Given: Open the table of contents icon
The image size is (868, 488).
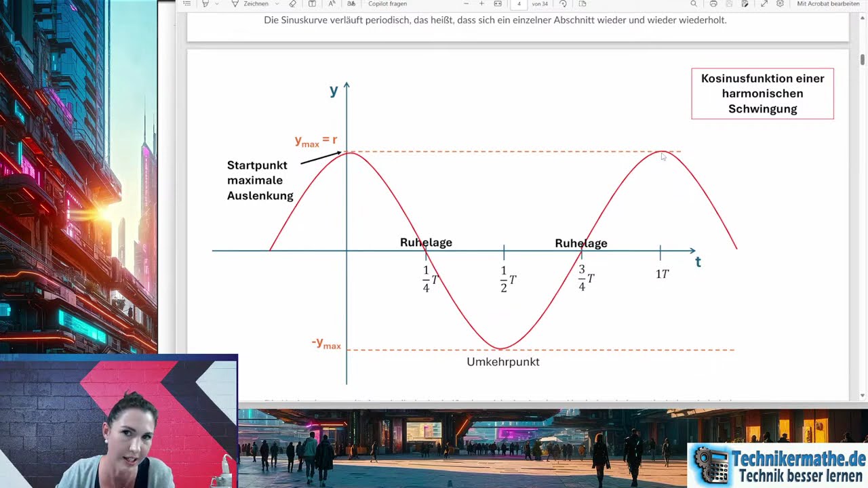Looking at the screenshot, I should click(187, 4).
